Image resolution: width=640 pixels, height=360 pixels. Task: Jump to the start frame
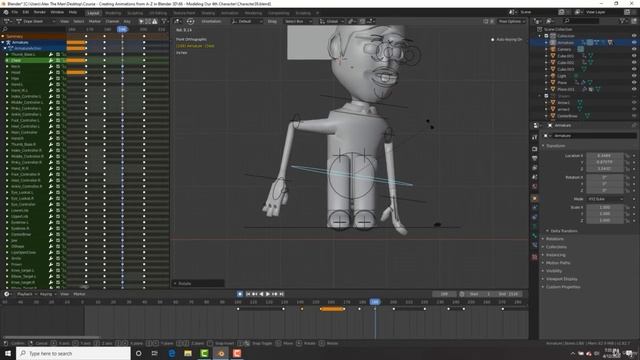pos(248,294)
